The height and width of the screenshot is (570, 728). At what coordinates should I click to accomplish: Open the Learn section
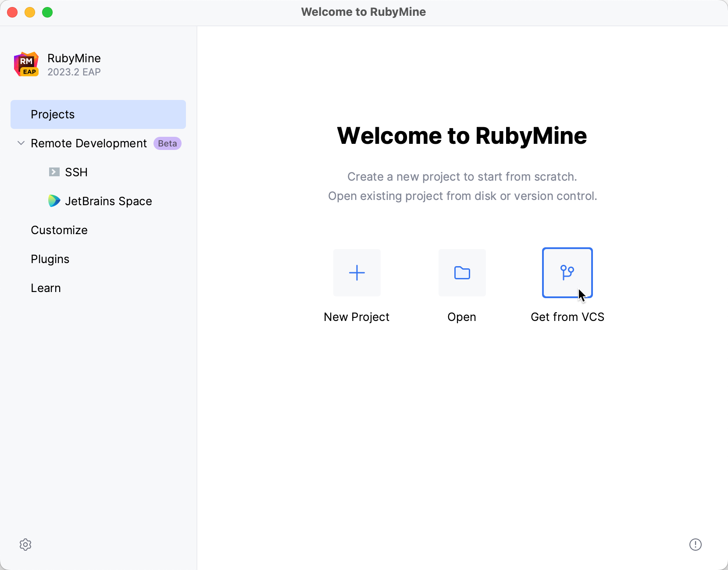46,288
